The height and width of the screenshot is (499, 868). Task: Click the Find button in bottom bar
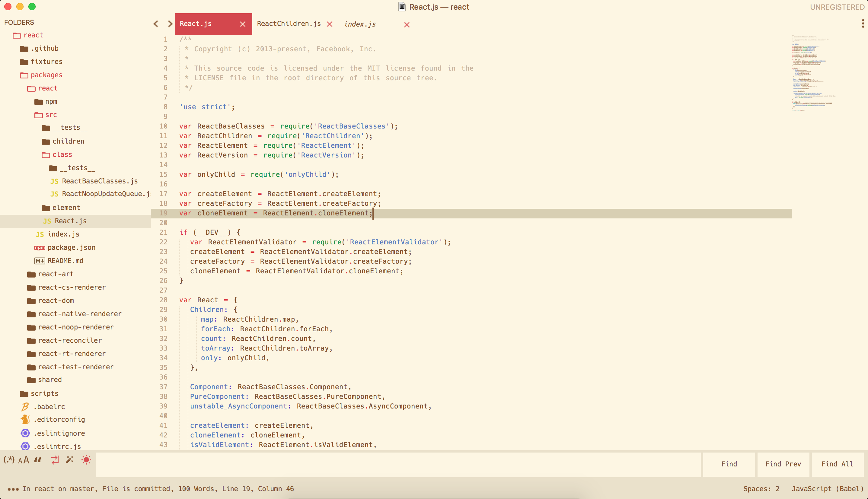[729, 464]
